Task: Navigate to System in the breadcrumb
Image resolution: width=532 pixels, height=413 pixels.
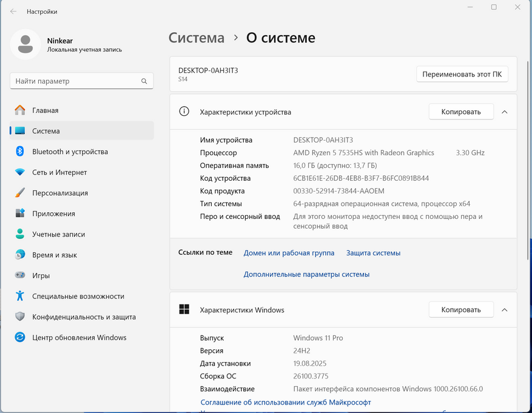Action: [197, 38]
